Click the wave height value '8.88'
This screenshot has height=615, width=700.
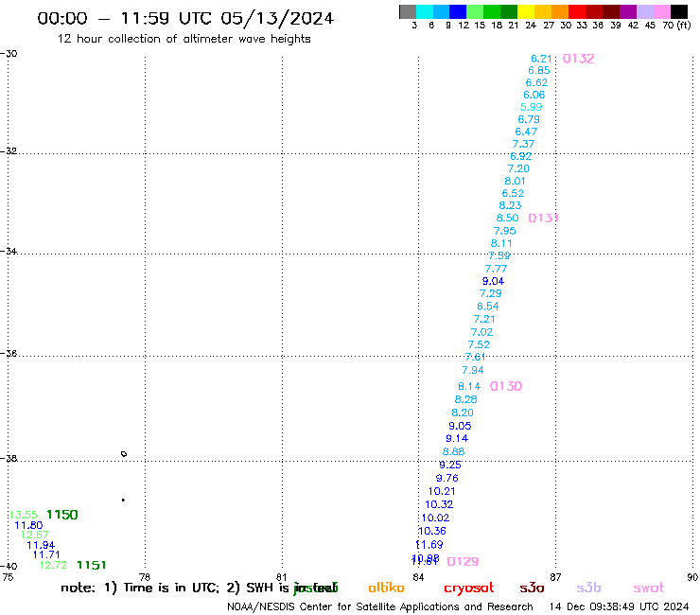453,452
